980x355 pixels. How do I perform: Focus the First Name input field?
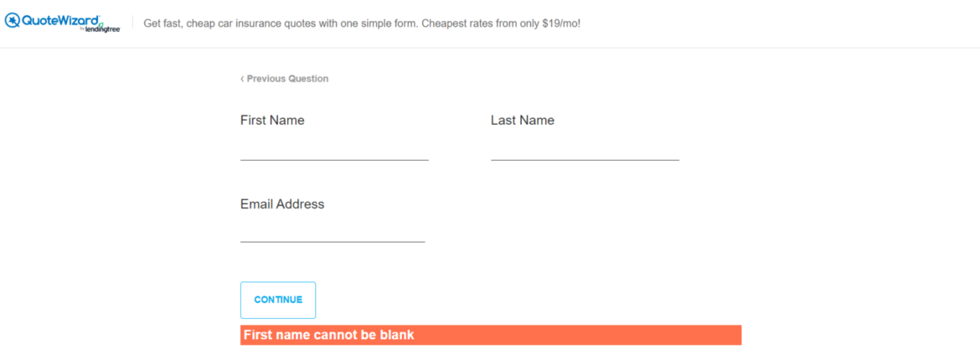[x=334, y=147]
